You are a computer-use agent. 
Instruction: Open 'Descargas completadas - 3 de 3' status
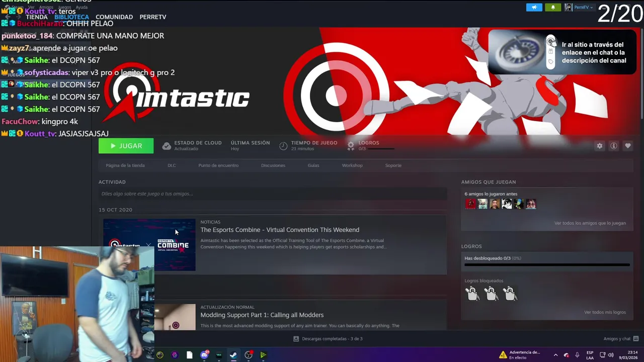pos(328,339)
